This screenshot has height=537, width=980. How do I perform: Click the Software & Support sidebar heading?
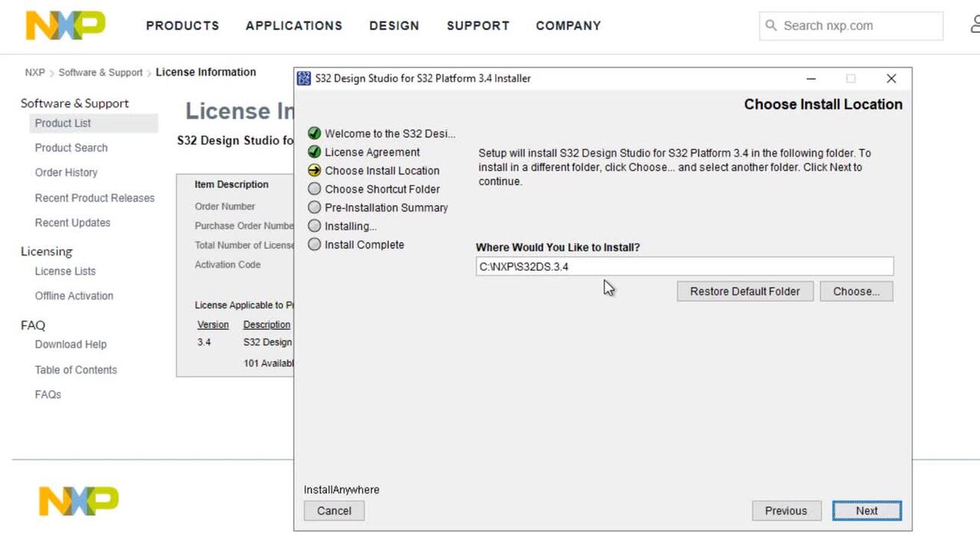74,103
